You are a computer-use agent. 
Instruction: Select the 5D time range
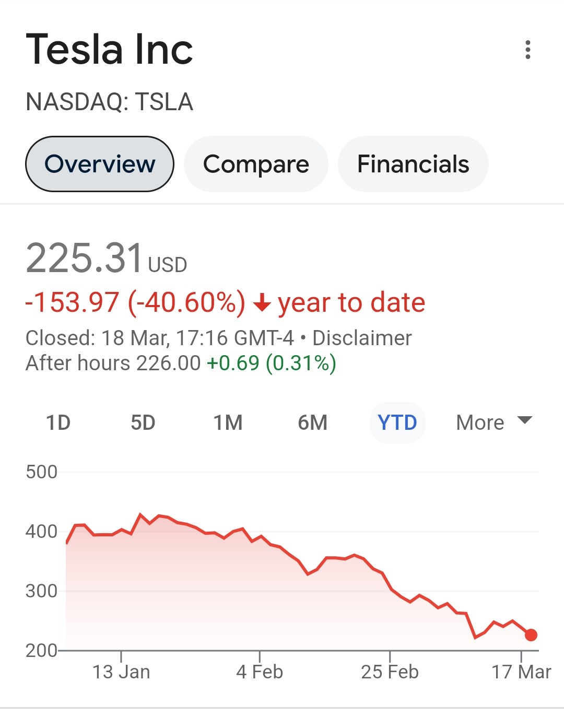tap(143, 422)
